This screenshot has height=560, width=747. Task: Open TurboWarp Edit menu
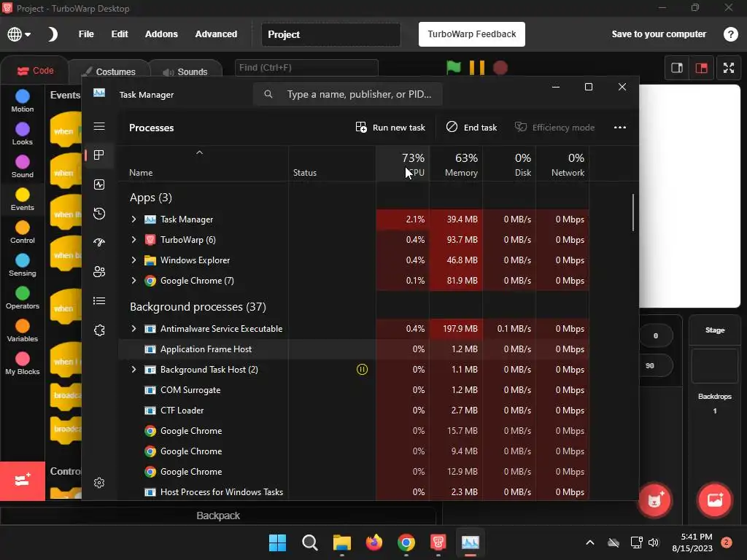pyautogui.click(x=120, y=34)
